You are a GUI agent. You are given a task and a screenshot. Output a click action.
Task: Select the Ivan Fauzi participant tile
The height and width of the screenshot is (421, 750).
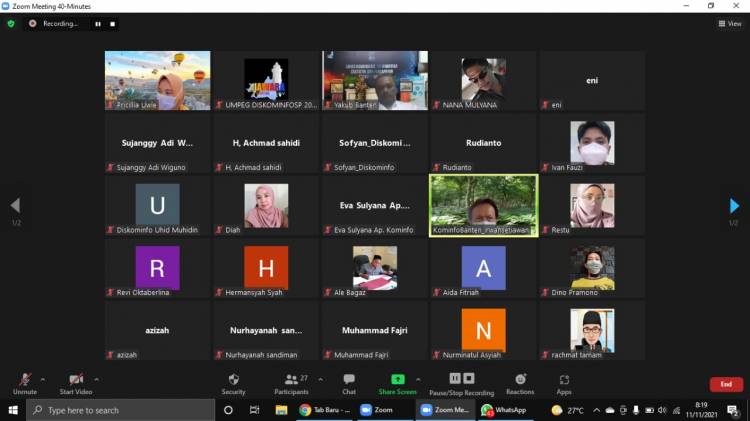592,143
